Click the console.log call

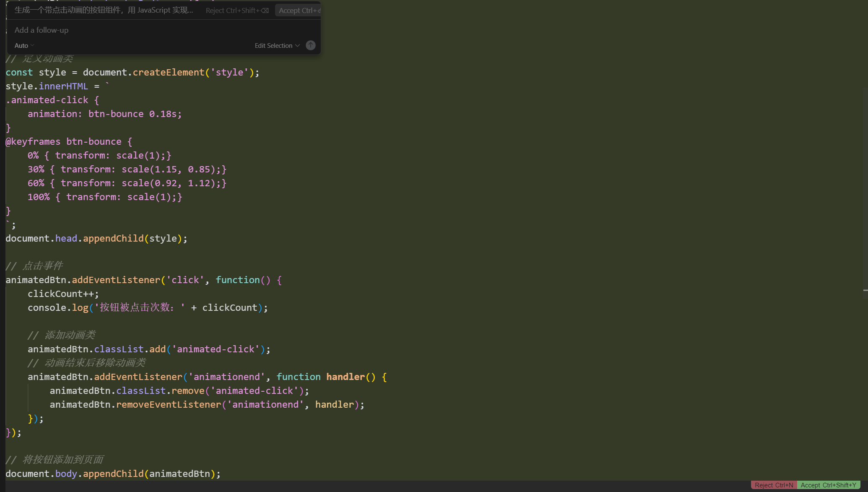80,307
